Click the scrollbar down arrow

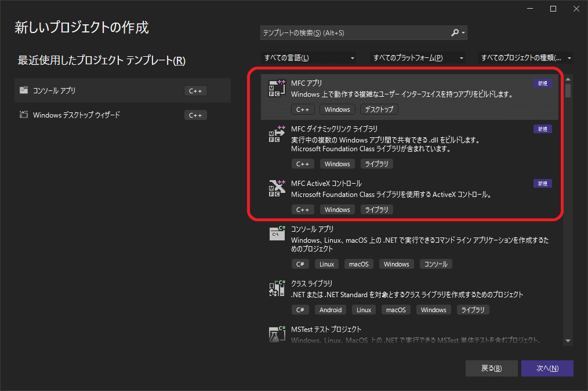pos(568,341)
